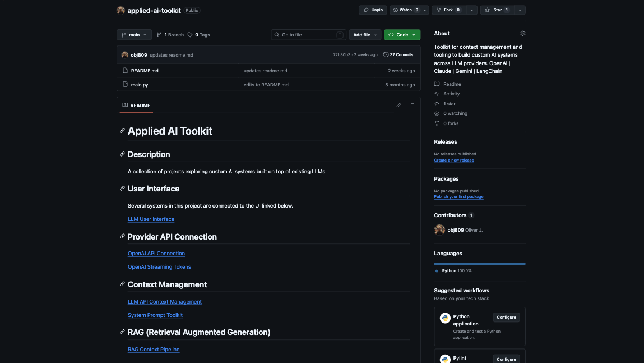
Task: Toggle Star on the repository
Action: click(x=497, y=10)
